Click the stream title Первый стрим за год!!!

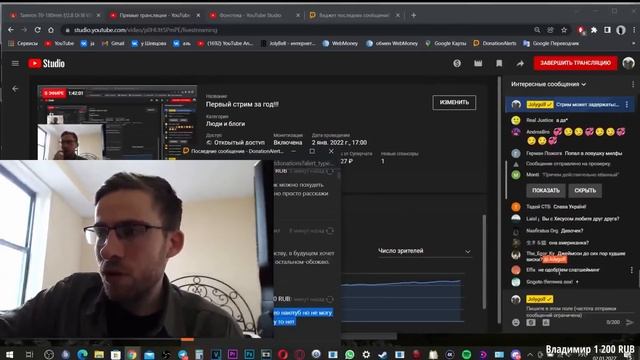(x=242, y=104)
